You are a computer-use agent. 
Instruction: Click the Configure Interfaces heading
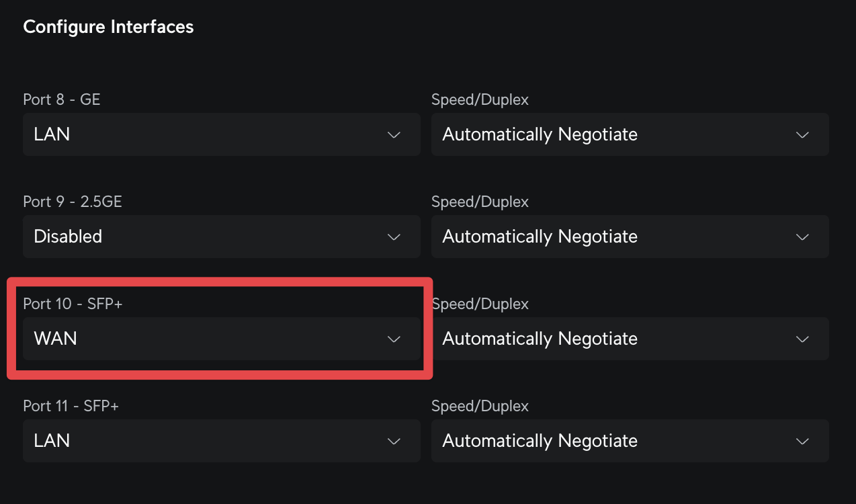[x=108, y=27]
